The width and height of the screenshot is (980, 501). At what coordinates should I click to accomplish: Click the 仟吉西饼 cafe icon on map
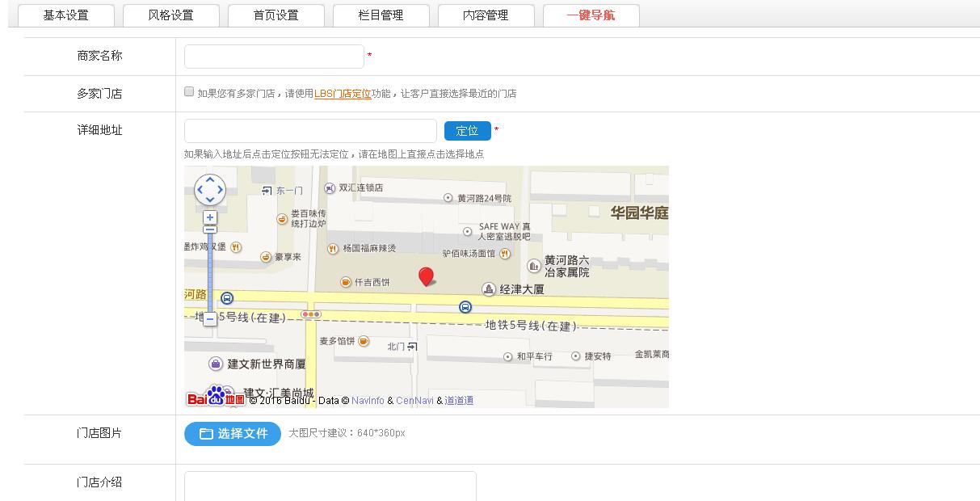click(x=346, y=282)
